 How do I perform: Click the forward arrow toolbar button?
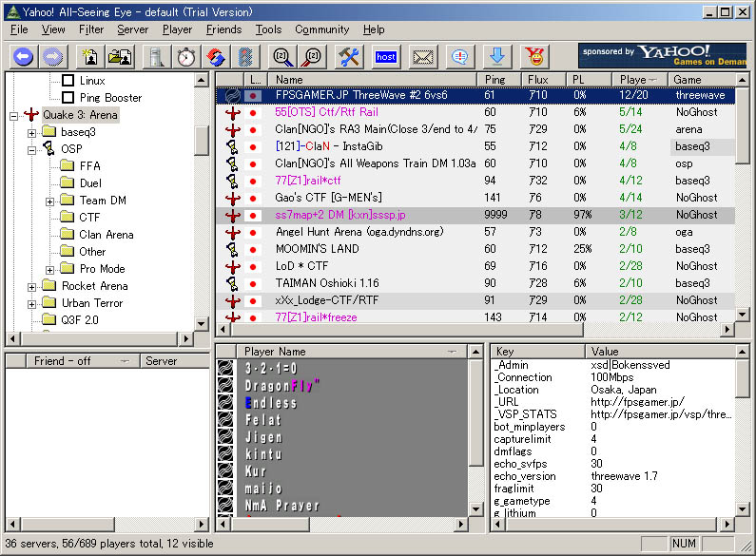point(52,57)
